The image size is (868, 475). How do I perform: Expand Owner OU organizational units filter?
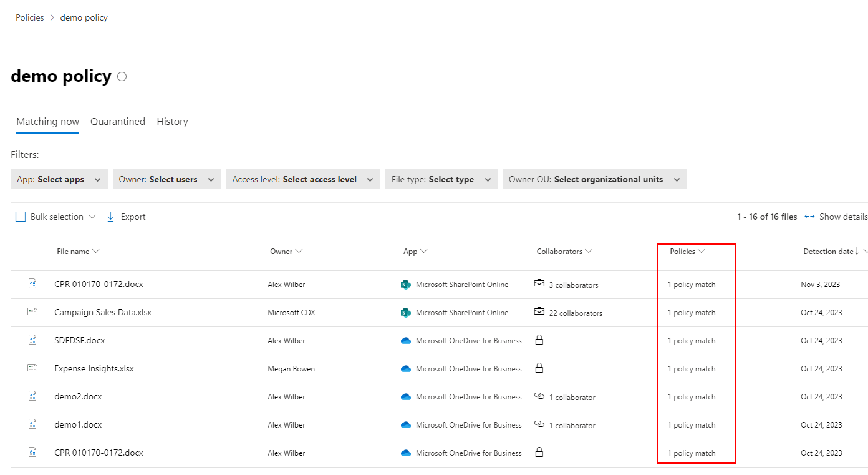coord(594,179)
